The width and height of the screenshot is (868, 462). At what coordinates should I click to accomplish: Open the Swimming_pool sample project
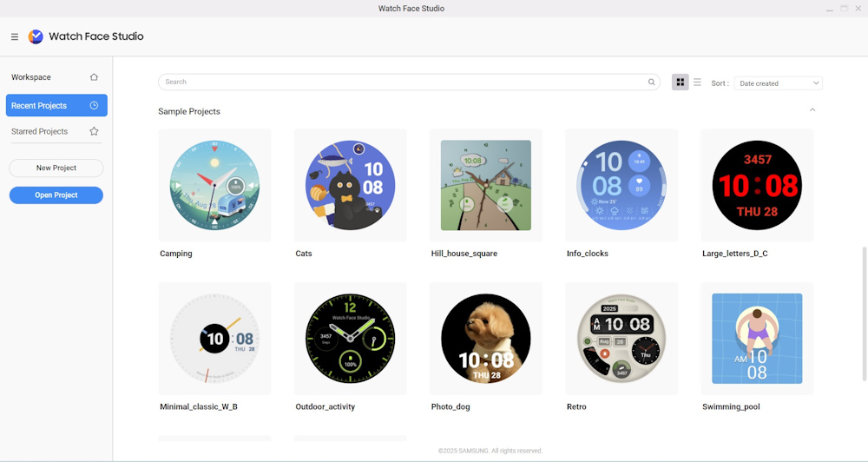757,339
